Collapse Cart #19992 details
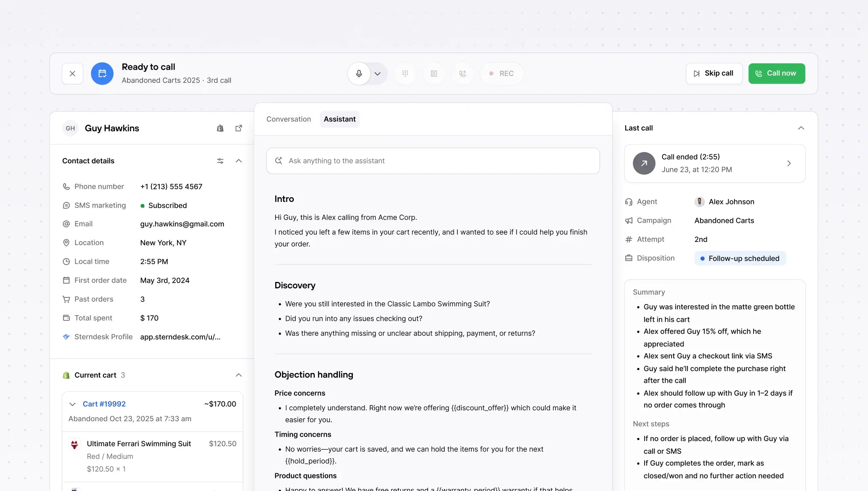The width and height of the screenshot is (868, 491). (72, 404)
